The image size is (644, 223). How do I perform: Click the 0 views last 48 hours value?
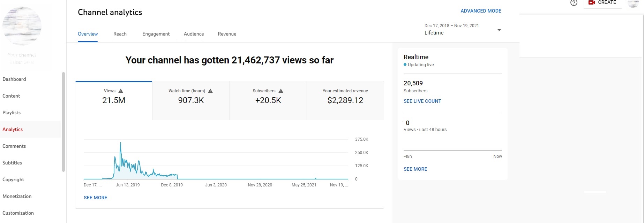407,123
